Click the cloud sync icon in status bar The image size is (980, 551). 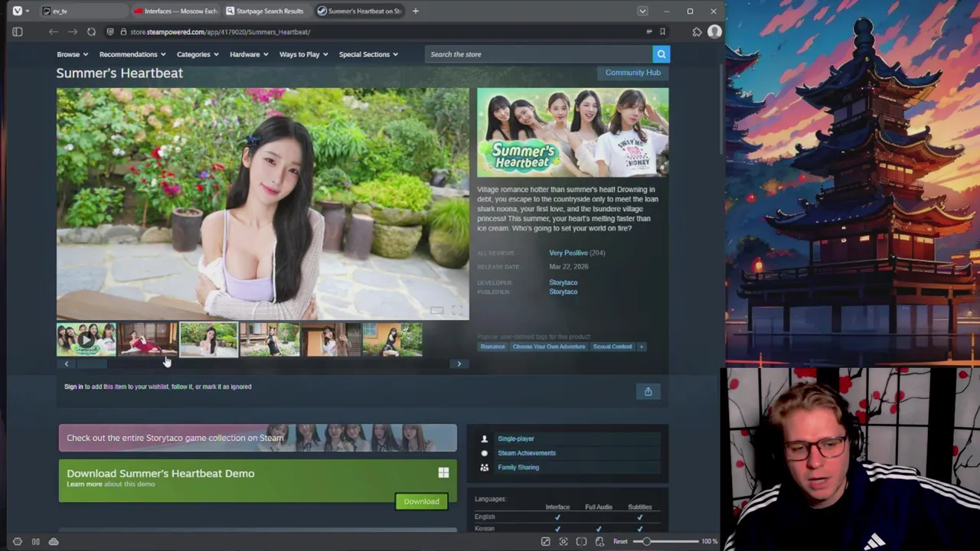point(54,541)
